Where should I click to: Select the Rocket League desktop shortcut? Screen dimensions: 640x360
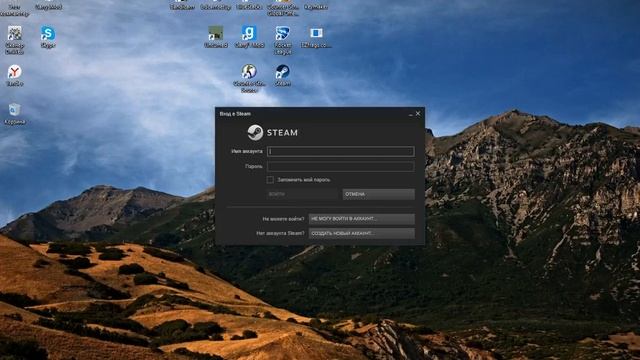[282, 40]
